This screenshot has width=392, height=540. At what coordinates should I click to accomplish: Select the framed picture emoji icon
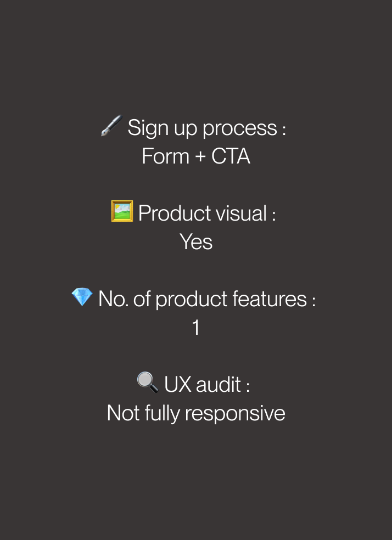pos(122,211)
